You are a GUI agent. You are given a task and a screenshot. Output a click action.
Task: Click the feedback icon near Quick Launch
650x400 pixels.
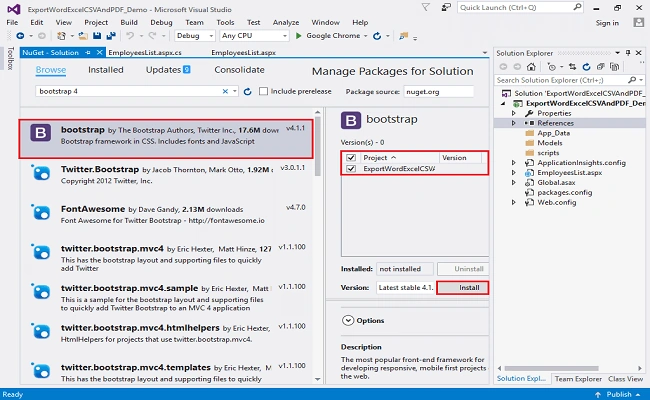446,7
